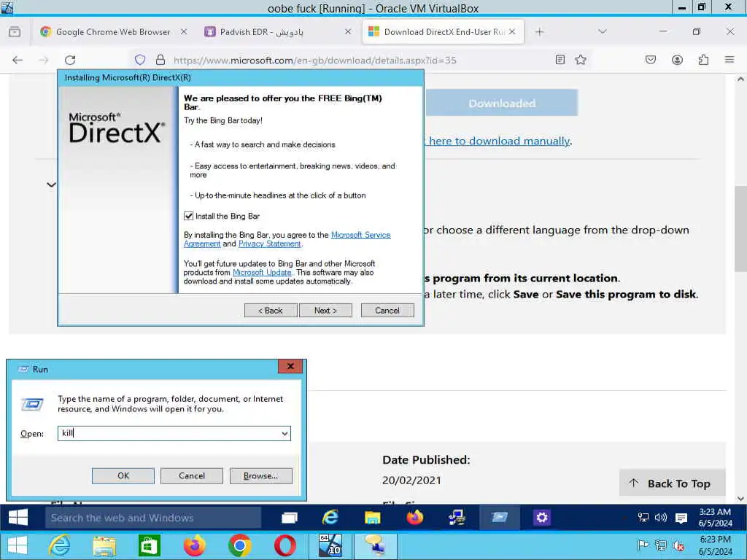Open the Firefox account icon
The width and height of the screenshot is (747, 560).
(677, 60)
